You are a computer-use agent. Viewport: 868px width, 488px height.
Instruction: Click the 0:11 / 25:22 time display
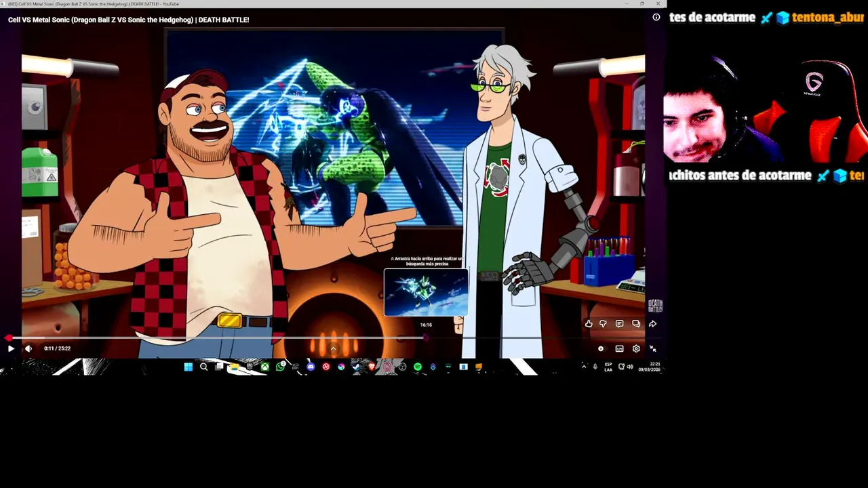click(x=57, y=348)
